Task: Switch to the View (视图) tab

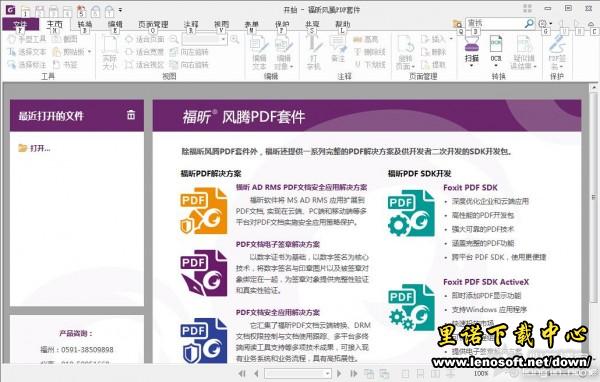Action: 221,24
